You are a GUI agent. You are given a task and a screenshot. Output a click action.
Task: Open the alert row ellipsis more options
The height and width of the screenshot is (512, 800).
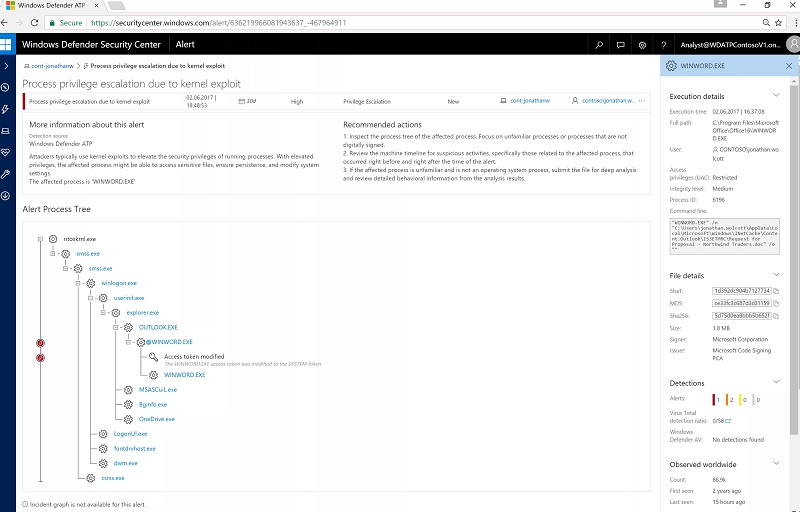pos(642,101)
